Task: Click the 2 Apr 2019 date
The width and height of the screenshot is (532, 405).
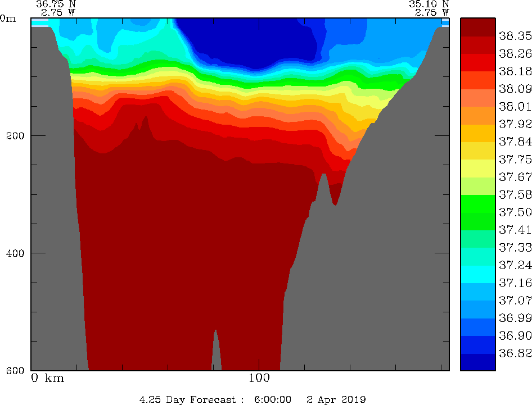Action: click(x=336, y=399)
